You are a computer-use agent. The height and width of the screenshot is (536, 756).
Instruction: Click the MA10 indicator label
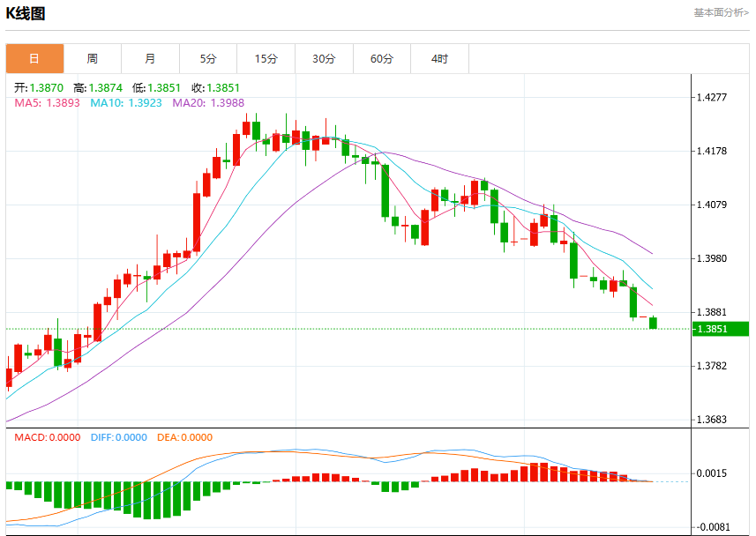coord(126,102)
